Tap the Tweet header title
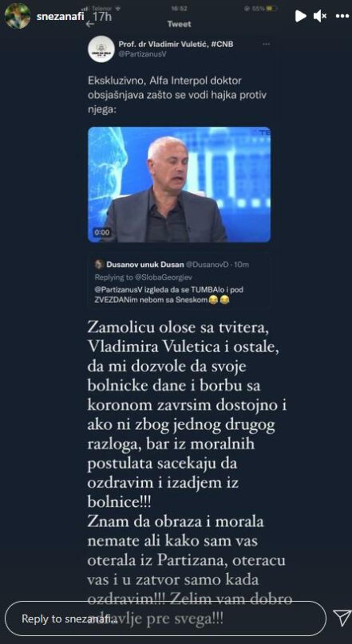 pos(179,24)
